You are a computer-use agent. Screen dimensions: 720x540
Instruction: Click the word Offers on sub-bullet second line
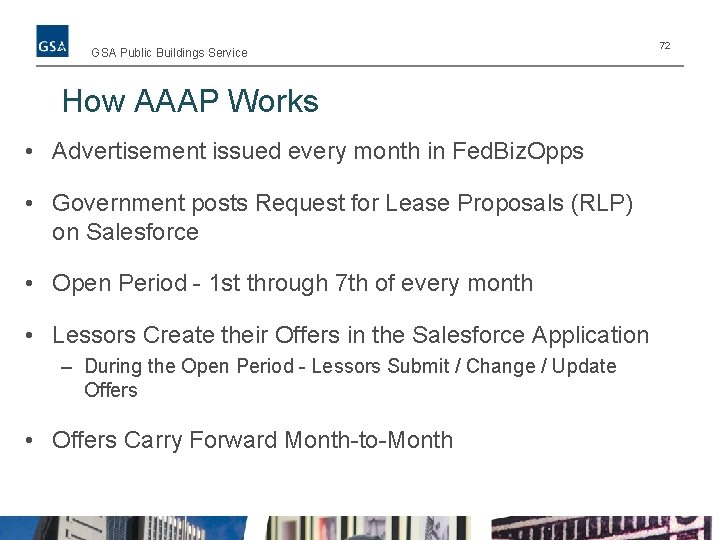pos(111,390)
